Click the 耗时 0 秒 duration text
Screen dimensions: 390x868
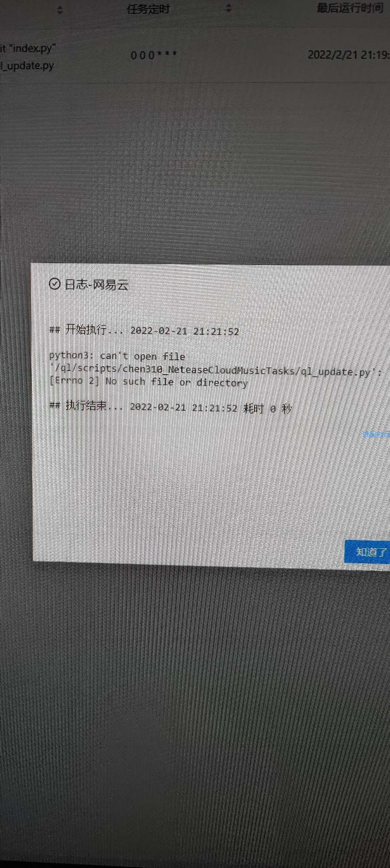(x=268, y=408)
